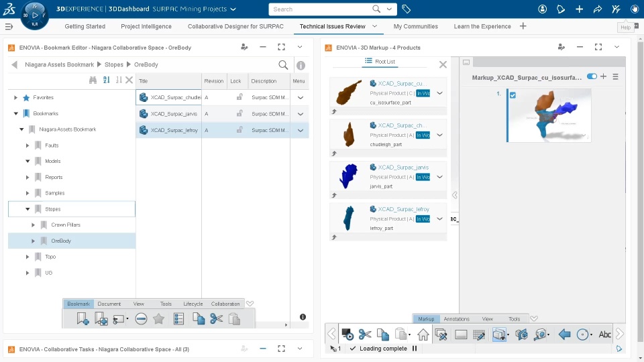
Task: Switch to the Project Intelligence tab
Action: (x=146, y=26)
